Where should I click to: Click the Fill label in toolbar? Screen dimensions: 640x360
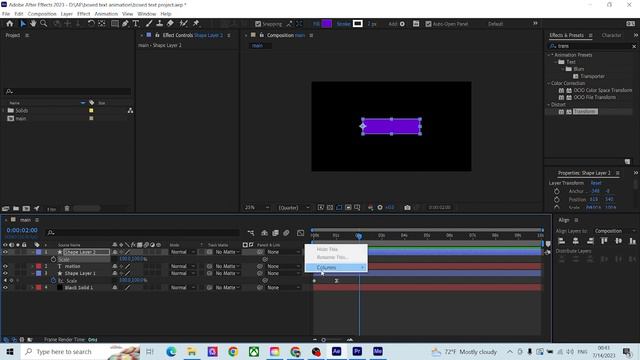click(316, 24)
